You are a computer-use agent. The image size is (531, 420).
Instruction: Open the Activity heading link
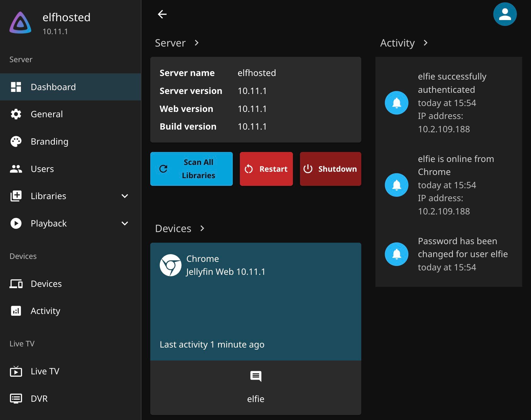click(x=398, y=43)
